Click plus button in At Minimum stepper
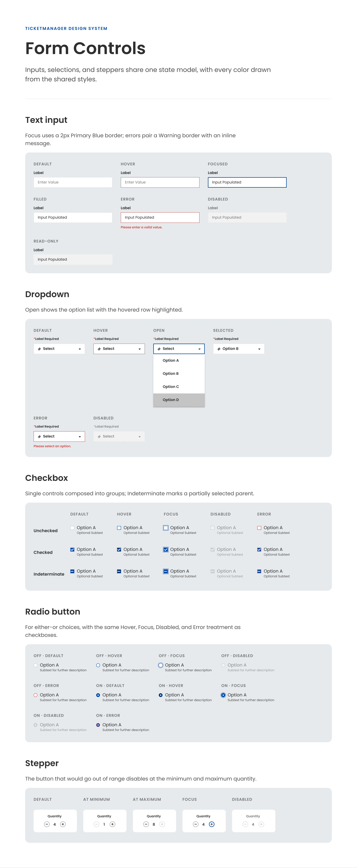This screenshot has width=357, height=868. [113, 824]
